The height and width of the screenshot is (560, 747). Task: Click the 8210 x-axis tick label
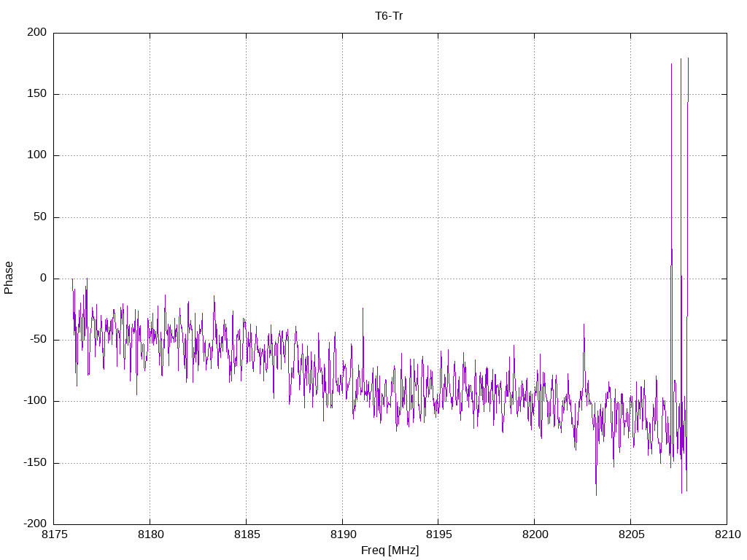coord(726,535)
